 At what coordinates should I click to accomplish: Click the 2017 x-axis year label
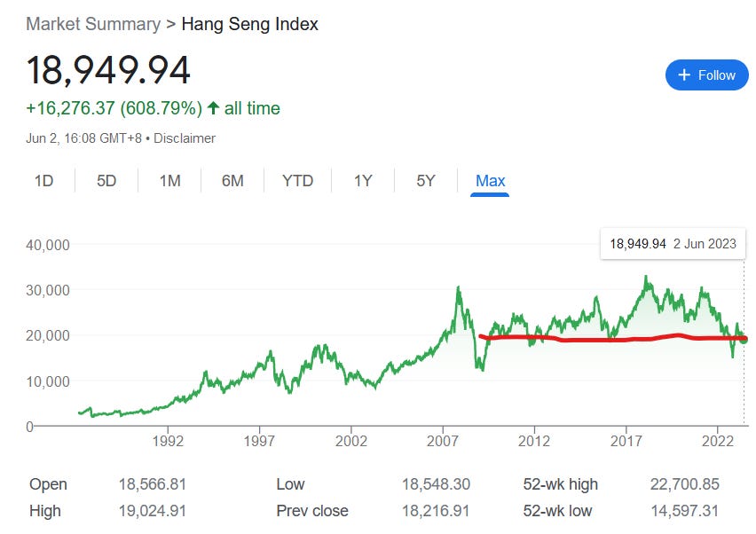626,441
